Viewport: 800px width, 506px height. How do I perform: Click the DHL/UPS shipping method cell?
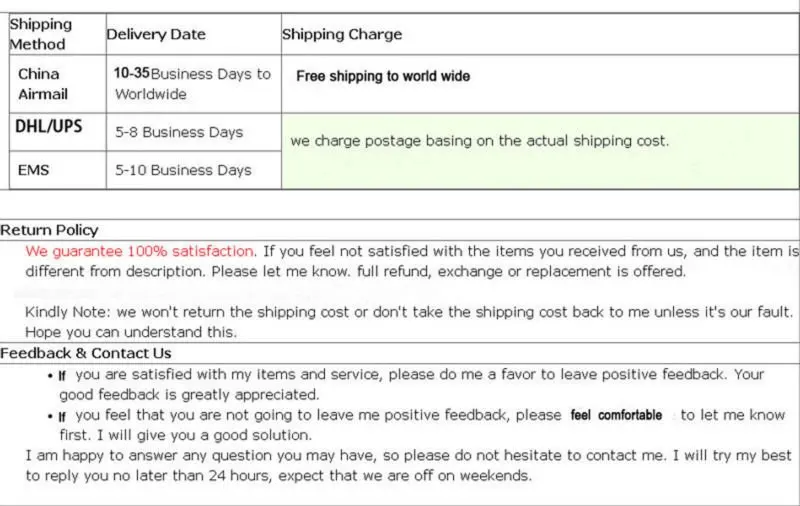58,132
